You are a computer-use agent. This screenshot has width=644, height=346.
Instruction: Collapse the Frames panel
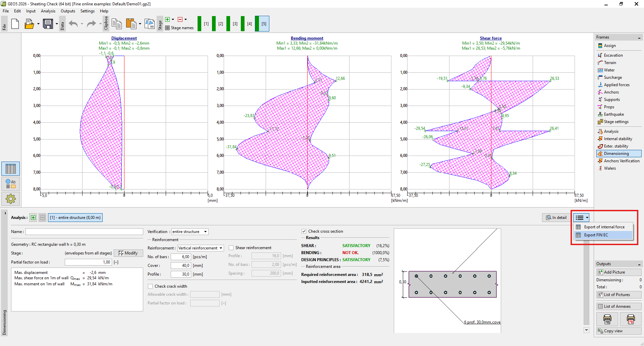pos(639,38)
